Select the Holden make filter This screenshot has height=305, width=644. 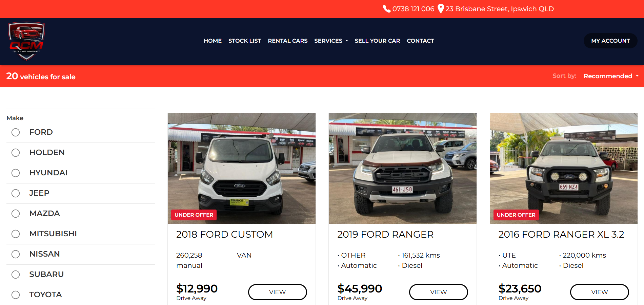[16, 153]
